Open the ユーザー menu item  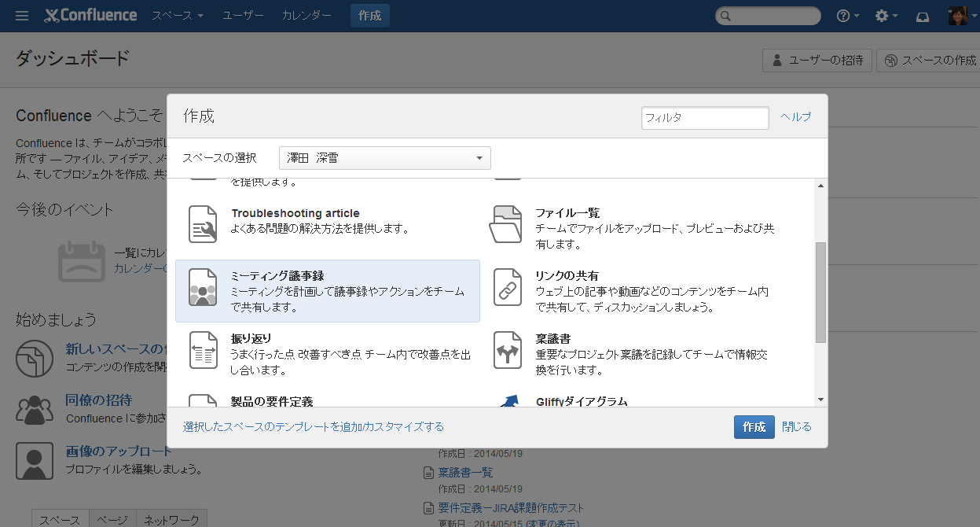(243, 16)
